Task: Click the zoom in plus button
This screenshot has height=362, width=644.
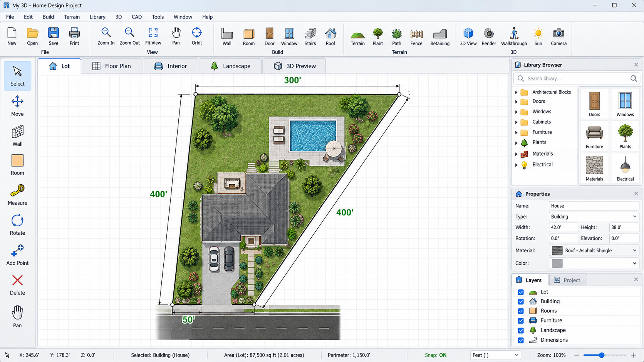Action: tap(634, 355)
